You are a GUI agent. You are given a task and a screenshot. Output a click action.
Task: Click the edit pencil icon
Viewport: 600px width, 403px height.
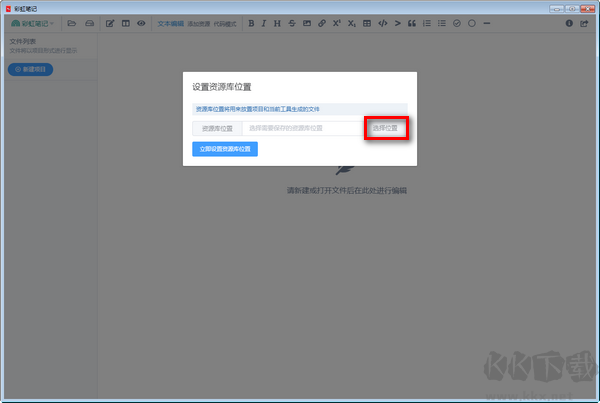tap(110, 23)
